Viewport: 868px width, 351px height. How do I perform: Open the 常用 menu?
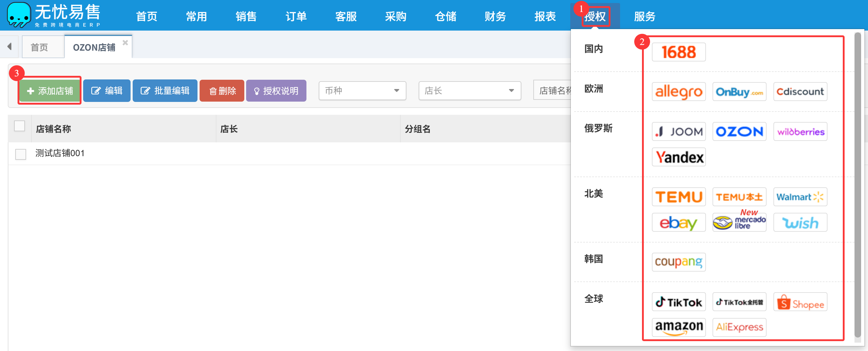pos(196,16)
